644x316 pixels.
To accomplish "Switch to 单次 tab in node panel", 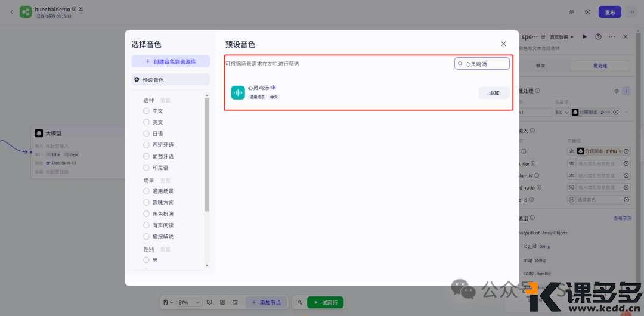I will tap(541, 66).
